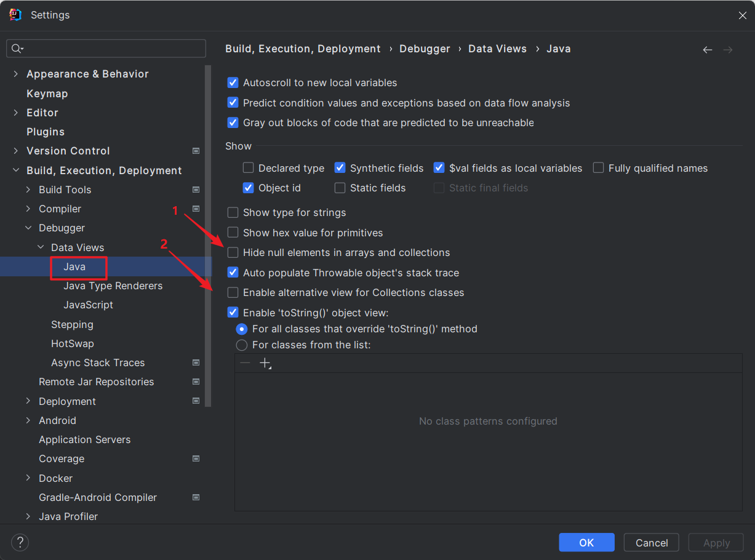Click the back navigation arrow icon
Screen dimensions: 755x560
[708, 50]
